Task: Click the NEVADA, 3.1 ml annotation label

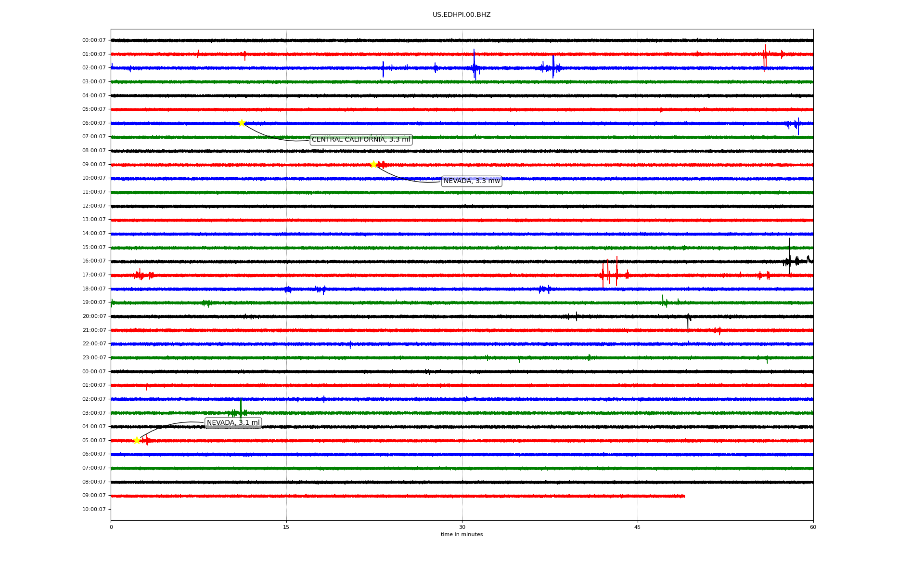Action: pyautogui.click(x=233, y=423)
